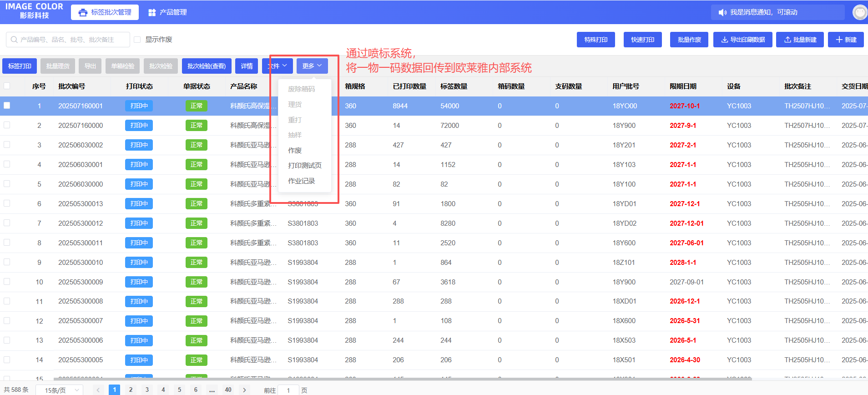Enable the 显示作废 checkbox
This screenshot has width=868, height=395.
click(137, 40)
